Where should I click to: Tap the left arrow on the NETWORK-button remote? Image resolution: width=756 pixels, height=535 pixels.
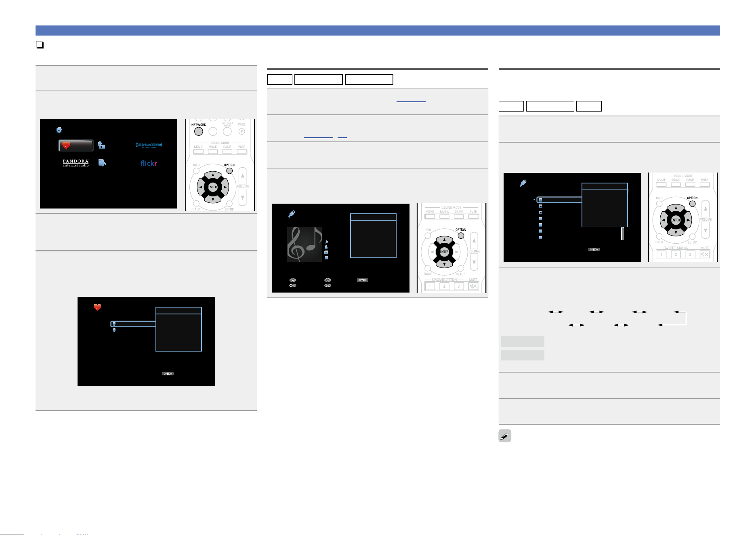tap(201, 187)
